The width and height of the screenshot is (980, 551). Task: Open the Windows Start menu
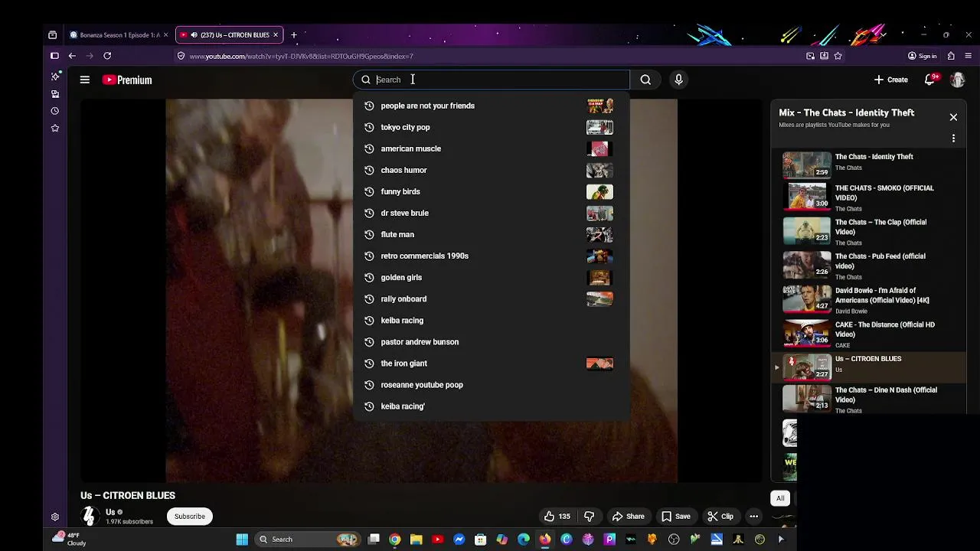[242, 540]
